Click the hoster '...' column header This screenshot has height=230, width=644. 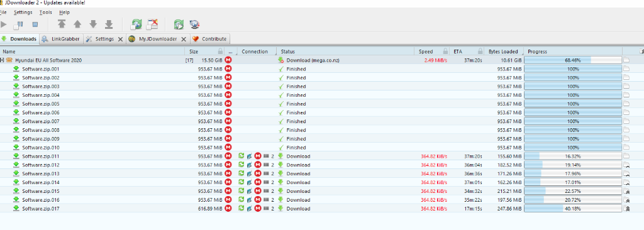click(x=230, y=52)
